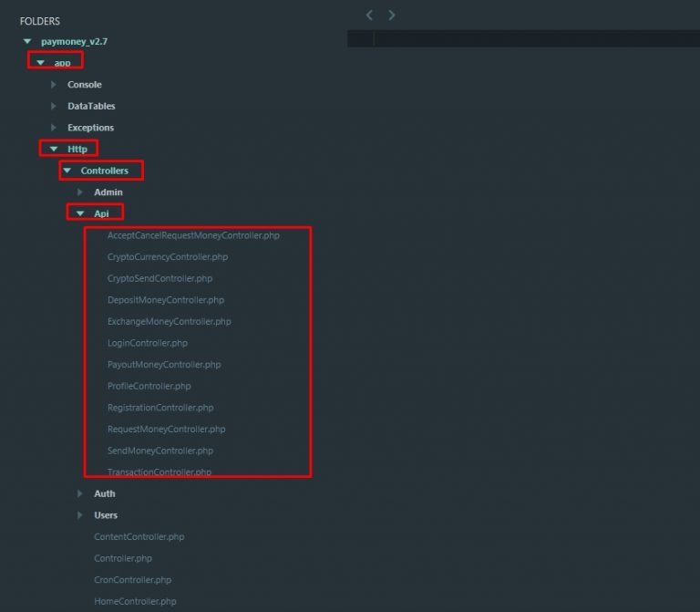This screenshot has width=700, height=612.
Task: Click the back navigation arrow
Action: pyautogui.click(x=369, y=15)
